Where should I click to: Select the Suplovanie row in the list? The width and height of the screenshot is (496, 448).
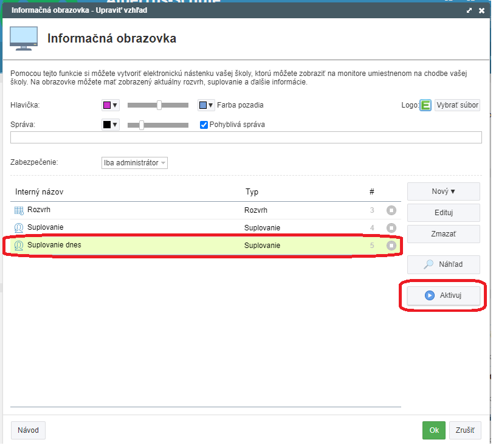coord(134,227)
